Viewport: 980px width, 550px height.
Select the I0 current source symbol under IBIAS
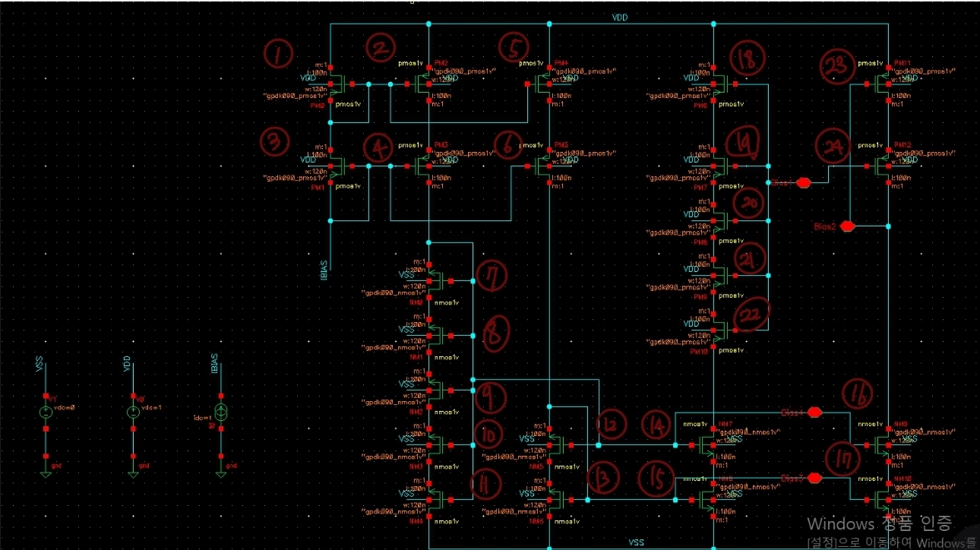220,414
